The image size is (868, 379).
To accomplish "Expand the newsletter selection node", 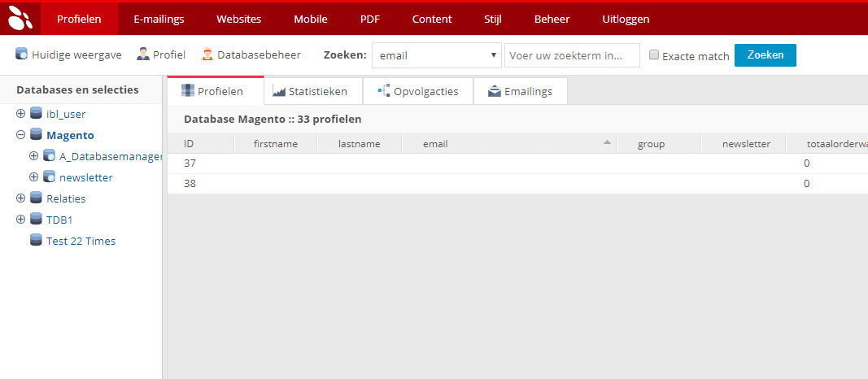I will click(x=34, y=176).
